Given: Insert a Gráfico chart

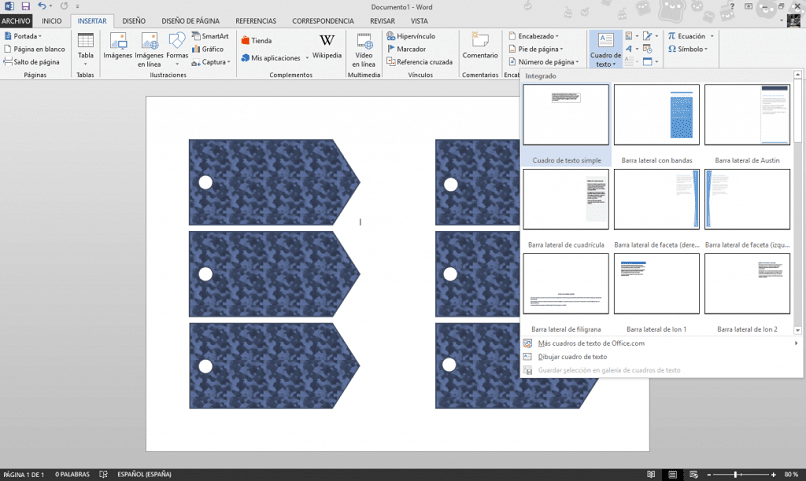Looking at the screenshot, I should click(x=208, y=49).
